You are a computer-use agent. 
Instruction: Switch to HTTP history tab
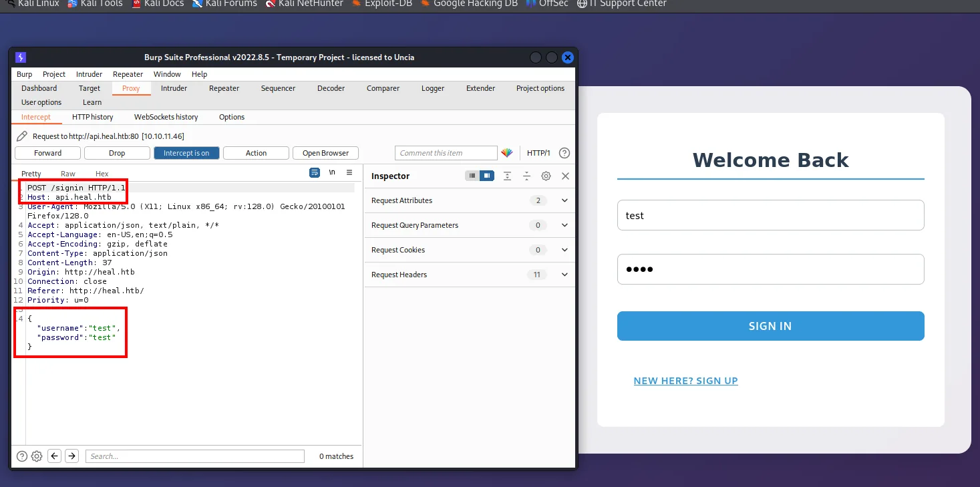[93, 117]
